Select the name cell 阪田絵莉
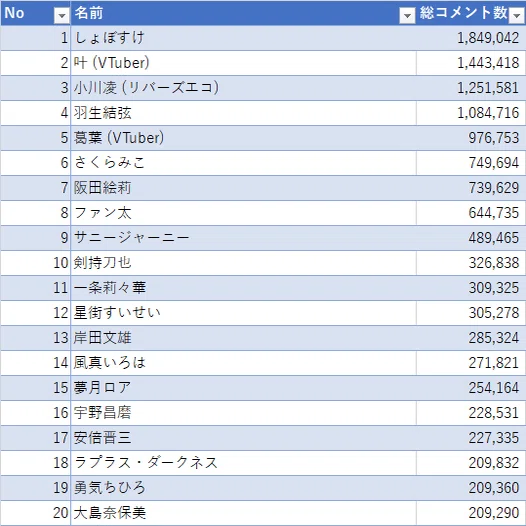Viewport: 526px width, 526px height. click(244, 188)
